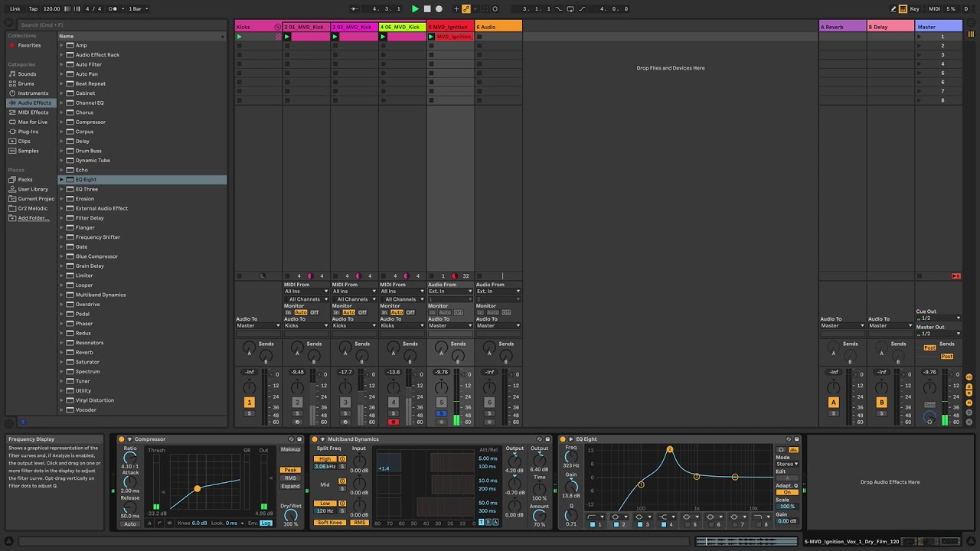
Task: Switch Multiband Dynamics Activator off
Action: click(x=314, y=439)
